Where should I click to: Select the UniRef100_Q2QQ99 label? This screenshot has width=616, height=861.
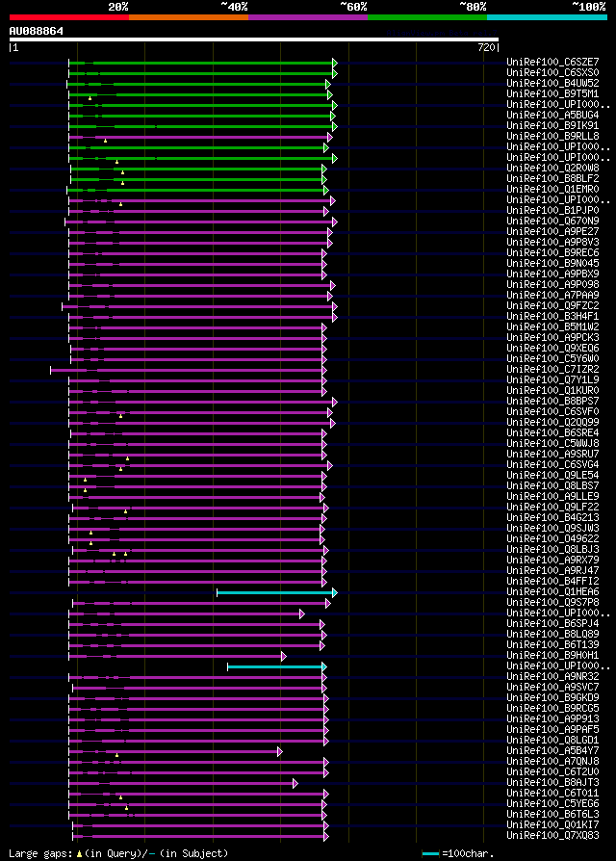552,422
